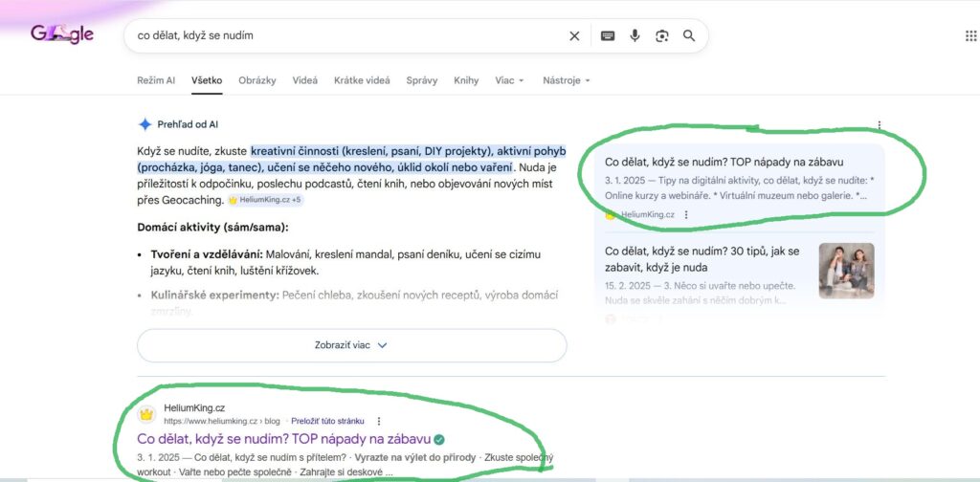Click the HeliumKing.cz +5 sources chip
This screenshot has width=980, height=482.
[x=266, y=200]
